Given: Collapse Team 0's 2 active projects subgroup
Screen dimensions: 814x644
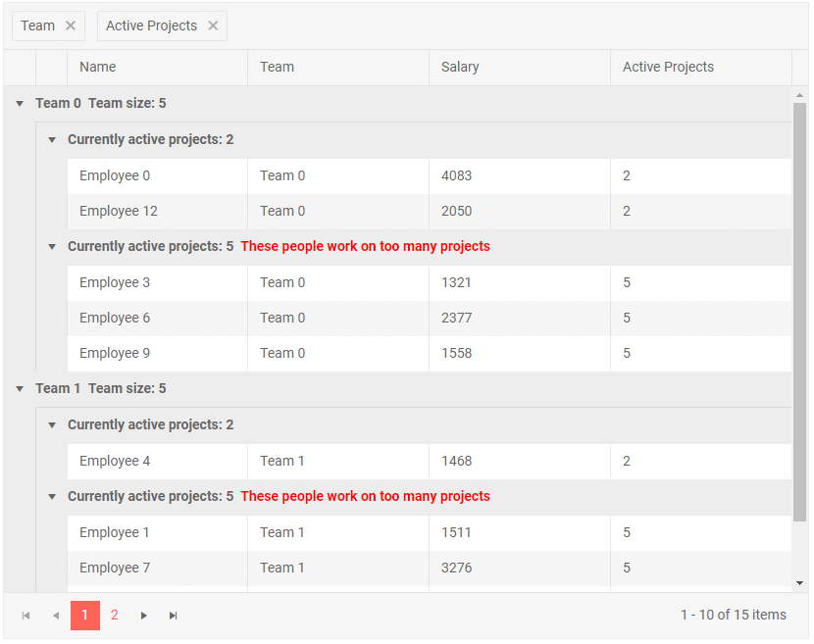Looking at the screenshot, I should point(52,140).
